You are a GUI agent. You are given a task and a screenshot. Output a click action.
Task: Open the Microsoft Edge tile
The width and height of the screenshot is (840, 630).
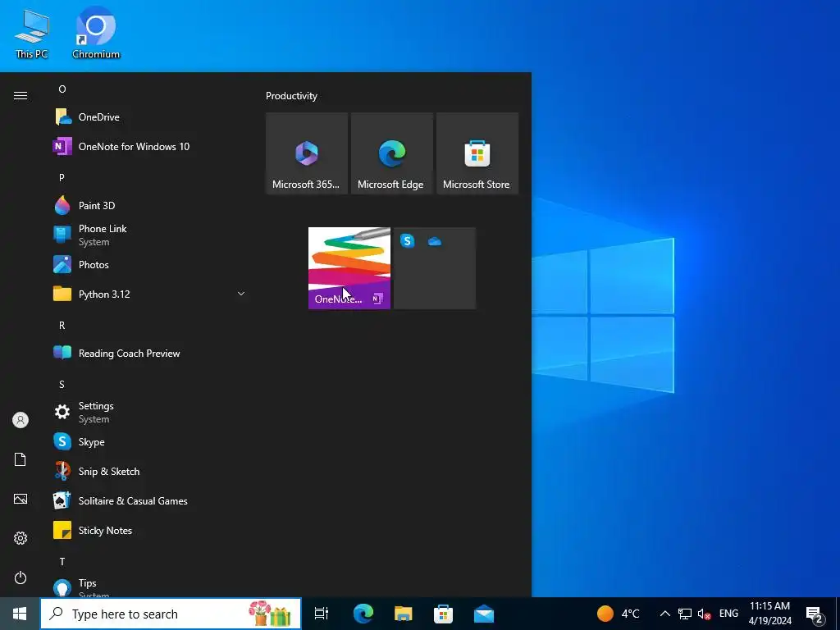coord(391,153)
